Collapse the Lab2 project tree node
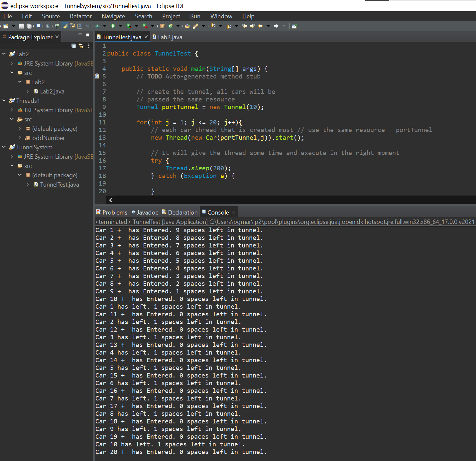This screenshot has height=461, width=476. [4, 54]
